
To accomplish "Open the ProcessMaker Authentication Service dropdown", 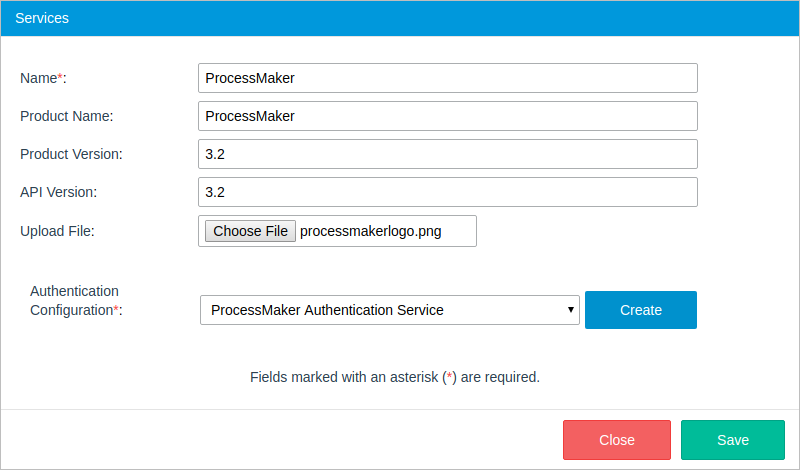I will 390,310.
